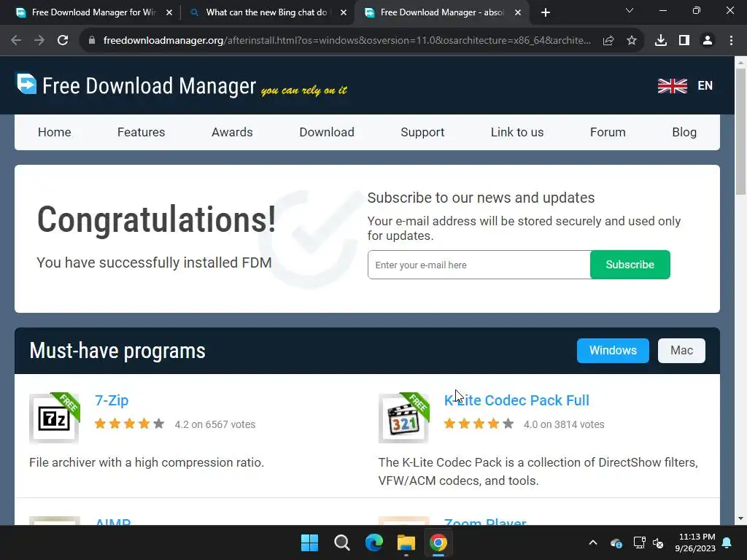Click the Chrome taskbar icon
747x560 pixels.
pos(438,542)
